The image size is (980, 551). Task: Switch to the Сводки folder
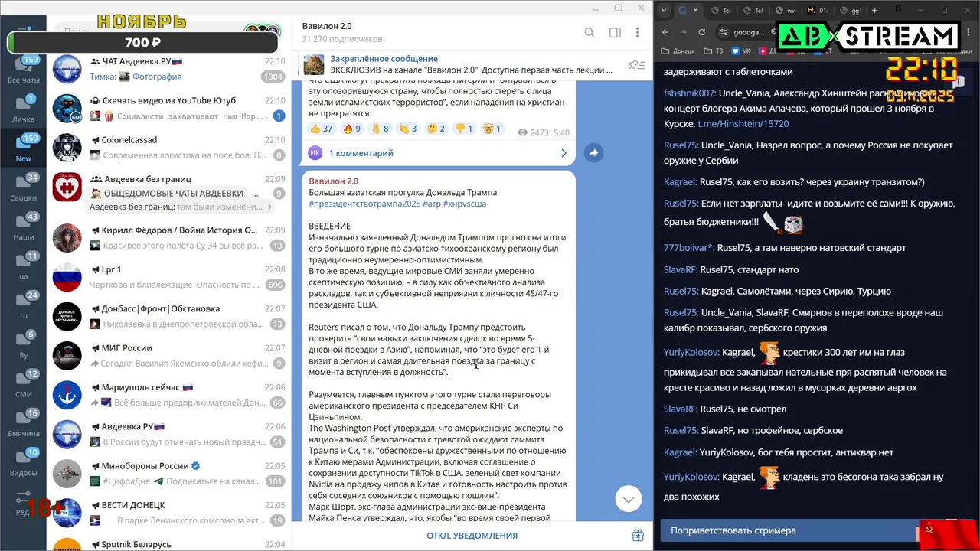23,187
